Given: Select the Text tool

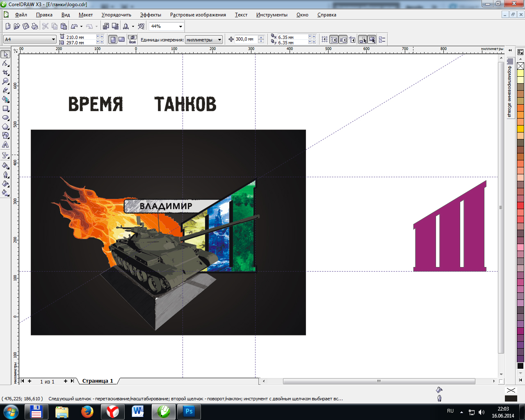Looking at the screenshot, I should (x=5, y=145).
